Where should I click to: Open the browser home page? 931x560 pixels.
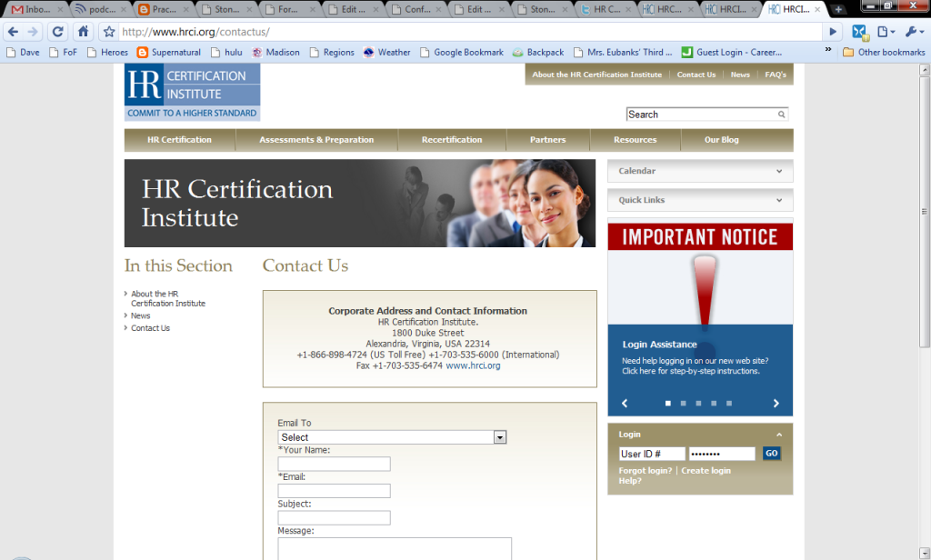83,32
